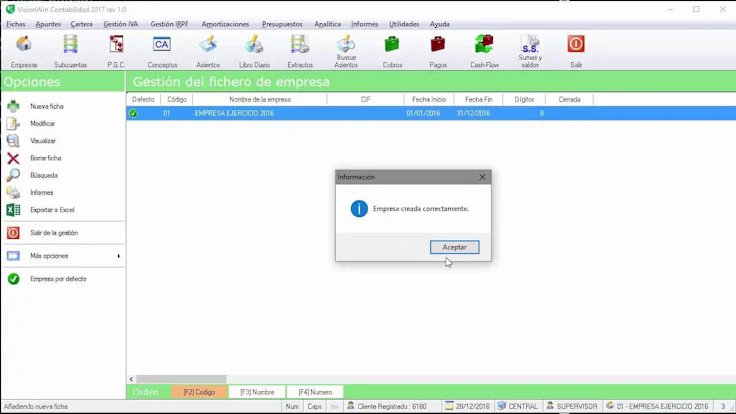Open the Asientos toolbar icon
This screenshot has height=414, width=736.
pos(208,51)
